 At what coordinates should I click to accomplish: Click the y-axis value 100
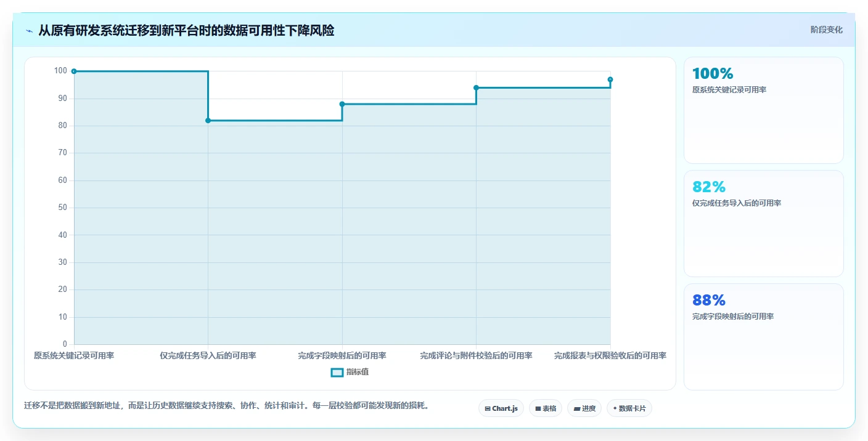60,71
